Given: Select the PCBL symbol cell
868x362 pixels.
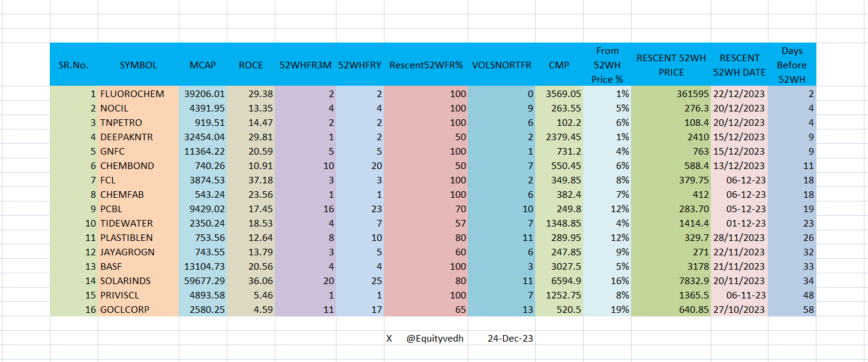Looking at the screenshot, I should coord(139,209).
